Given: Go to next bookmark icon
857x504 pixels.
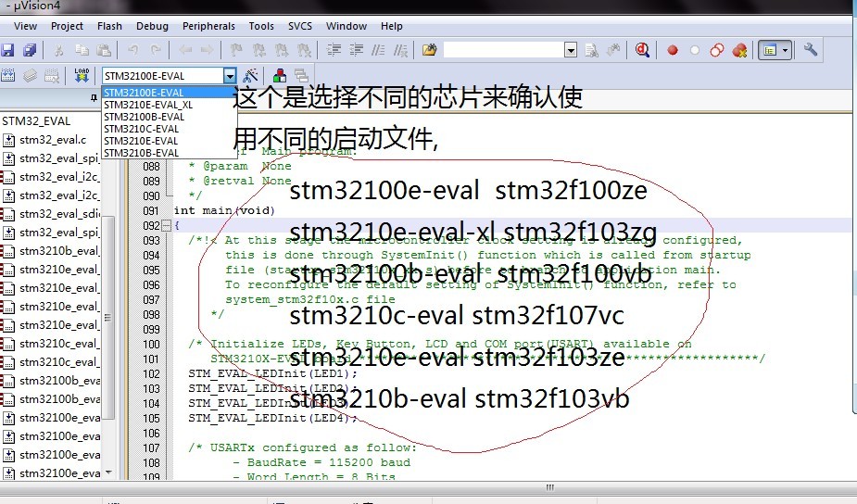Looking at the screenshot, I should click(x=282, y=50).
